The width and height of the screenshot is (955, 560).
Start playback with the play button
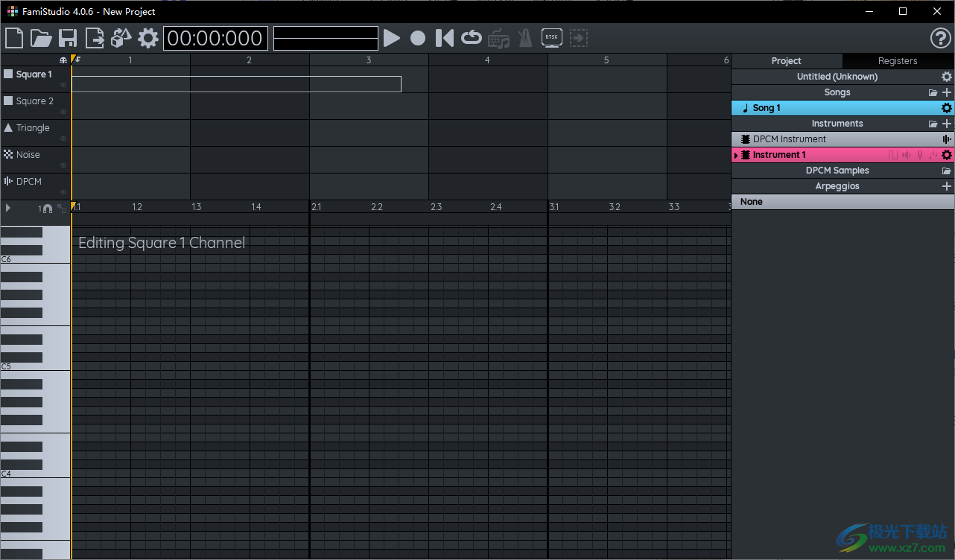[392, 38]
